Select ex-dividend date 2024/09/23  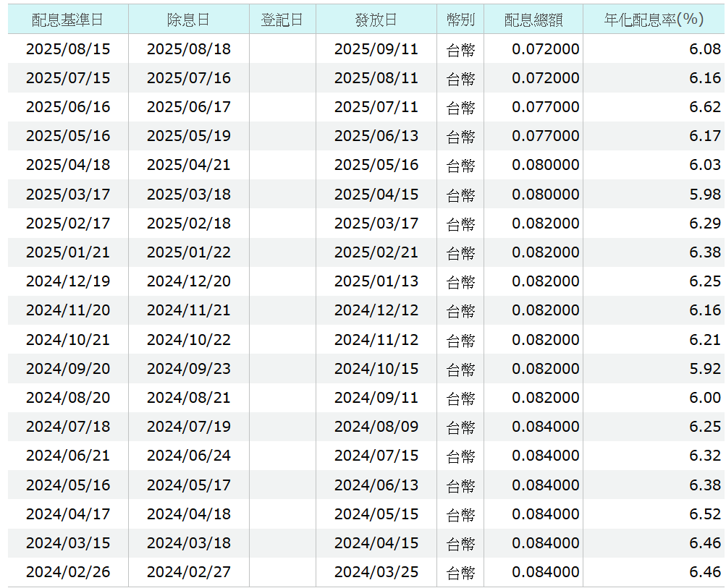(189, 369)
